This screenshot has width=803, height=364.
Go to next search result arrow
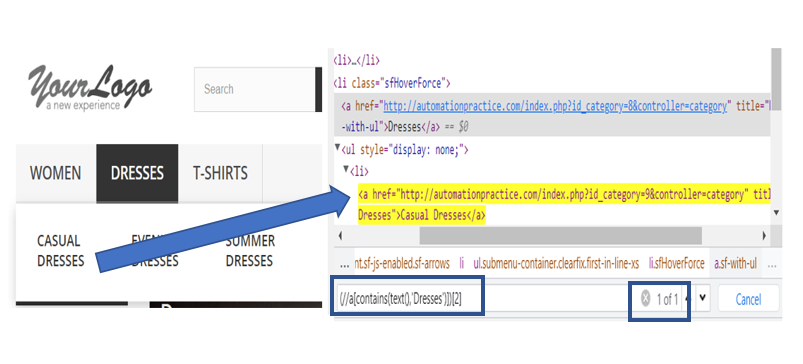[x=703, y=297]
